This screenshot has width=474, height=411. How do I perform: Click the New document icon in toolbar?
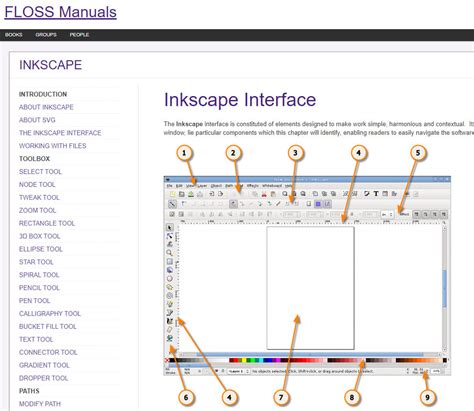(x=172, y=194)
